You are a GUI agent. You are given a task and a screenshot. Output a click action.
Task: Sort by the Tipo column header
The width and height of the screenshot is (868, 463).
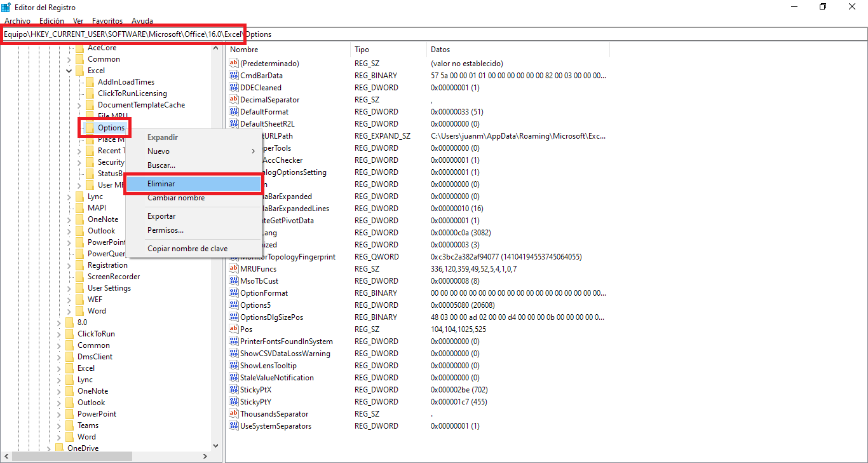[388, 50]
